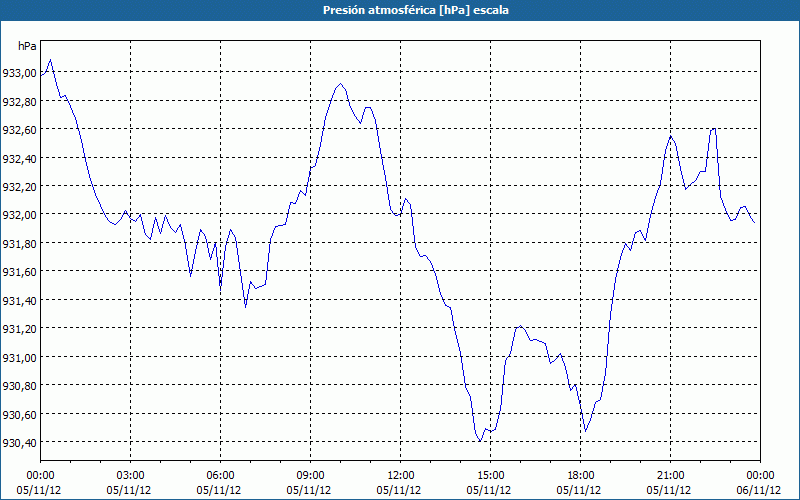Click the 932,40 y-axis label
The height and width of the screenshot is (500, 800).
[19, 159]
